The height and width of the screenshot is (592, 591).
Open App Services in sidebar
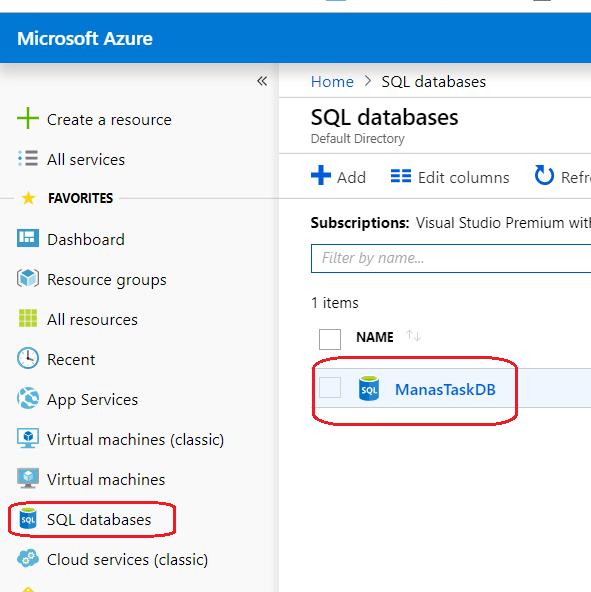tap(93, 400)
